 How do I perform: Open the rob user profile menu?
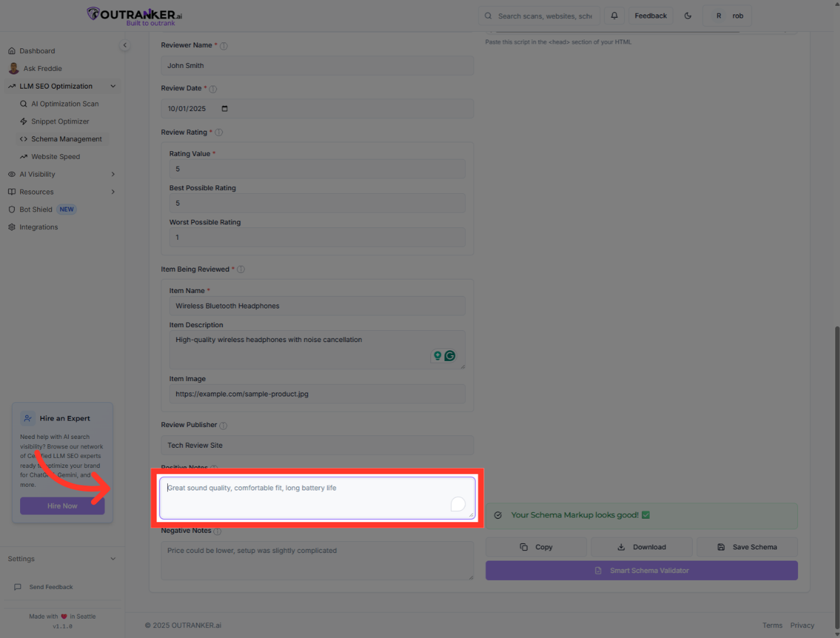click(x=727, y=16)
